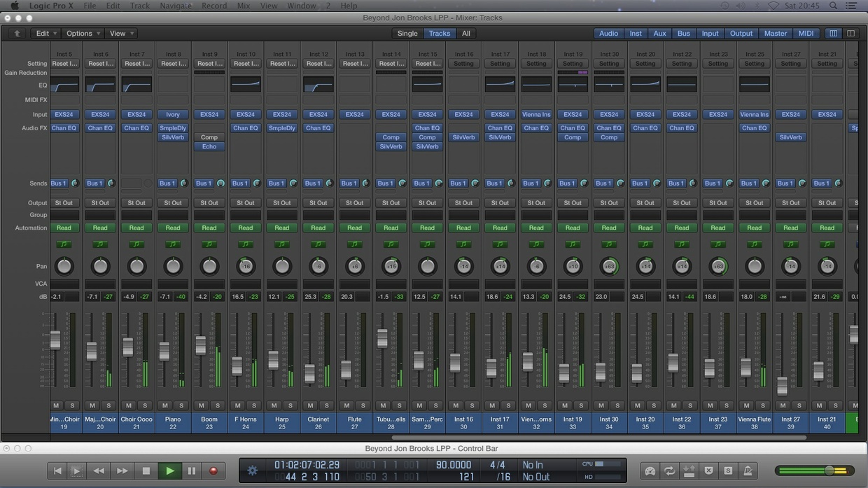Screen dimensions: 868x488
Task: Click the Play from Selection button
Action: point(77,471)
